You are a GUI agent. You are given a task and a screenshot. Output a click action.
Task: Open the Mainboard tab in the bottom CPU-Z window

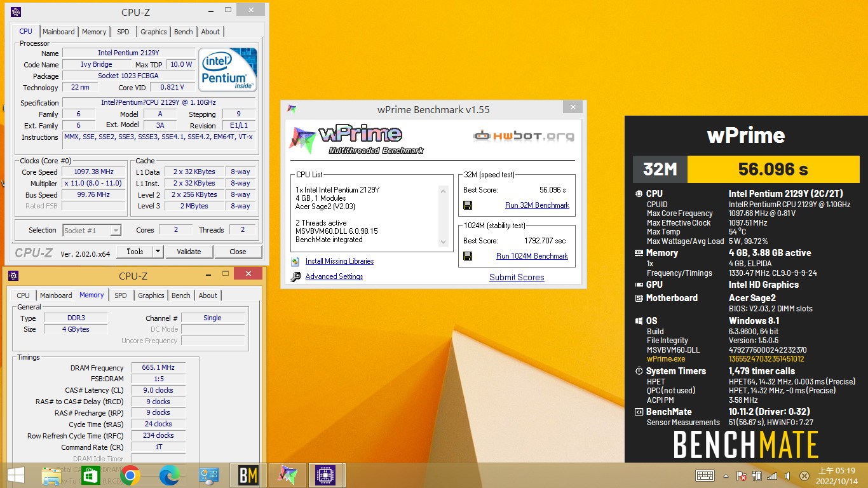[56, 295]
